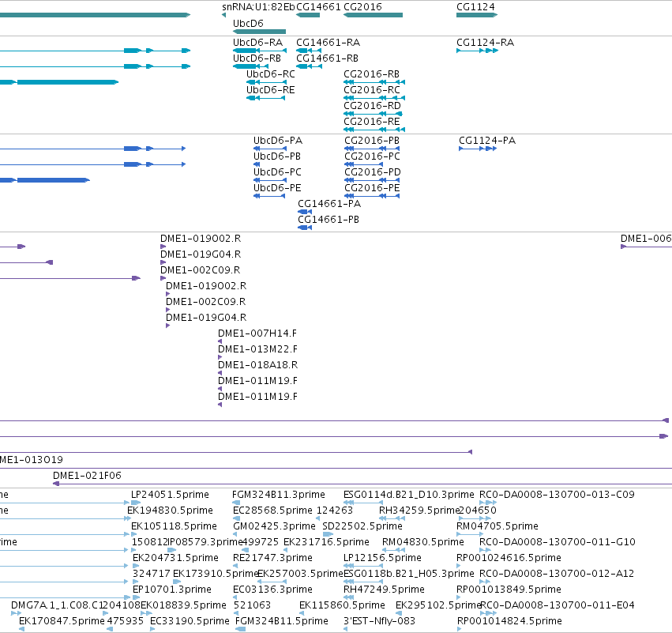Choose EST EK170847.5prime
Screen dimensions: 672x633
62,621
